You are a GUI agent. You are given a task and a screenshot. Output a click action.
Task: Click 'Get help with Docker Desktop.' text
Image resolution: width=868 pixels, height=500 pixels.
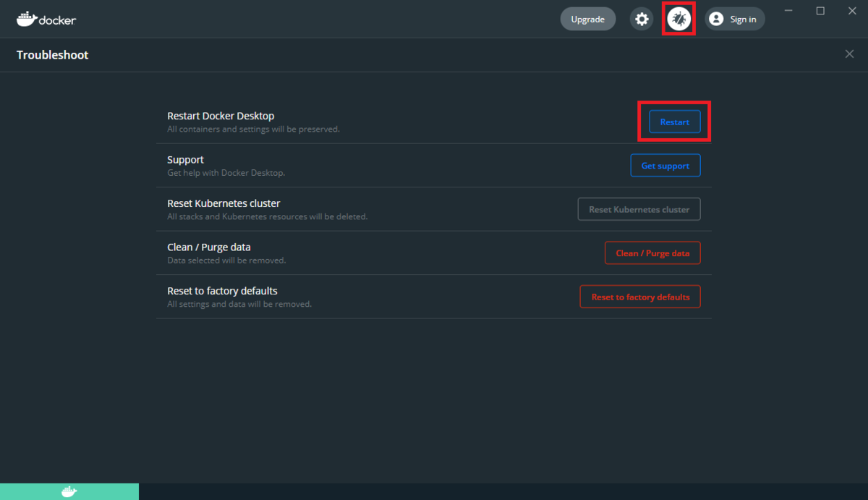coord(226,174)
